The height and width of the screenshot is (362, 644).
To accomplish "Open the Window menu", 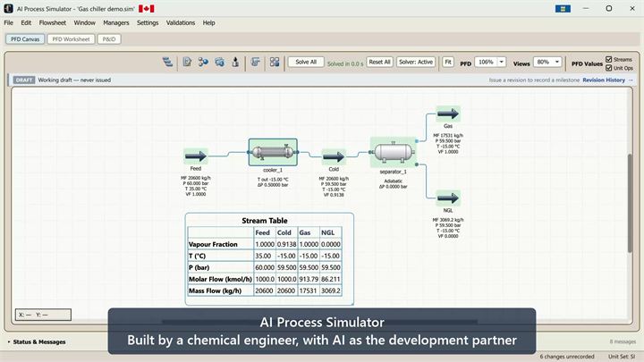I will click(x=85, y=23).
